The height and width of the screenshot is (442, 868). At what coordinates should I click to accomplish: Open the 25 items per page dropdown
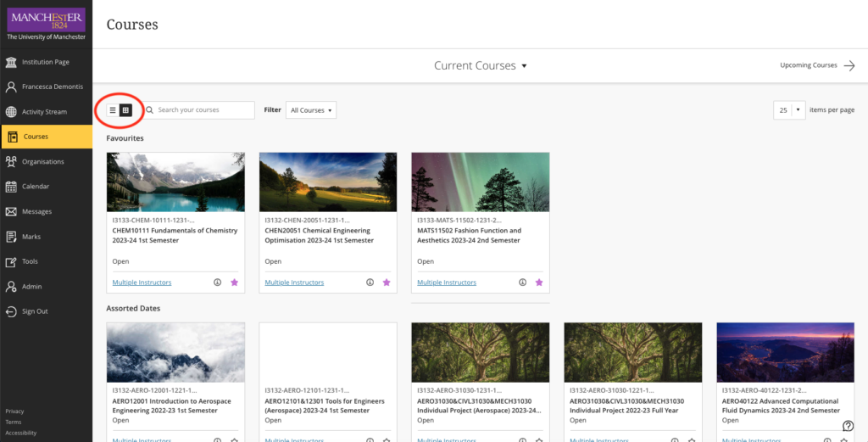click(x=789, y=110)
